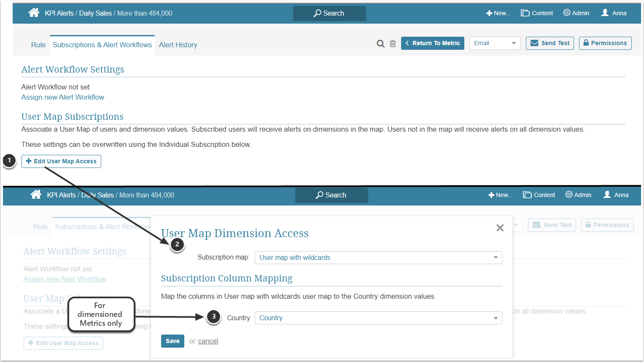The width and height of the screenshot is (644, 362).
Task: Click the dimmed Permissions button behind the dialog
Action: pyautogui.click(x=607, y=225)
